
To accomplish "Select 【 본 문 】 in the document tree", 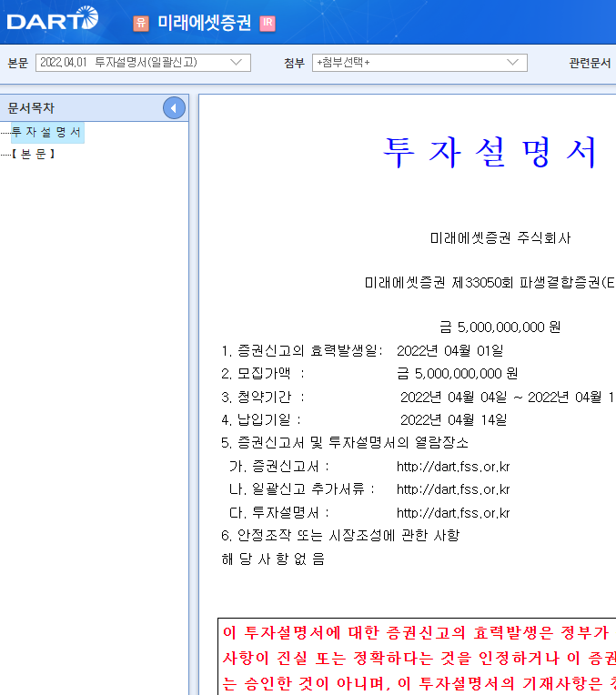I will pos(34,154).
